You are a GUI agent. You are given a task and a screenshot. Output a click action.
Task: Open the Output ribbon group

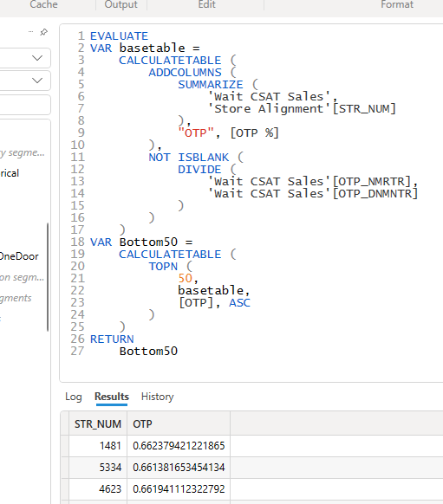(x=121, y=5)
